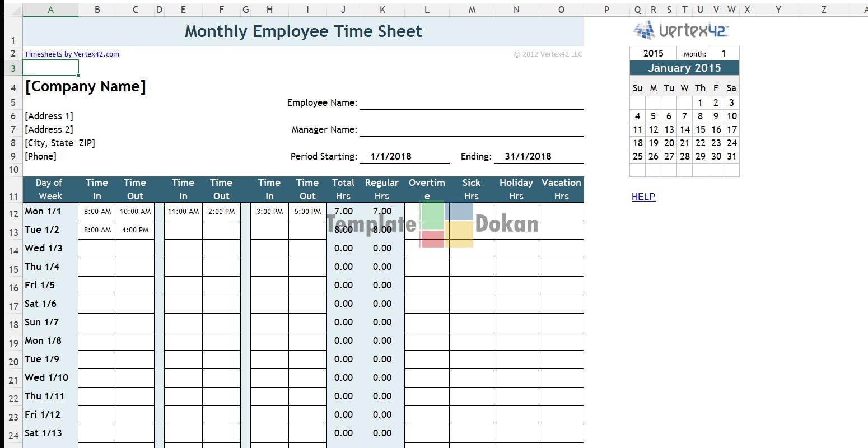868x448 pixels.
Task: Click the Vertex42 logo image
Action: coord(681,30)
